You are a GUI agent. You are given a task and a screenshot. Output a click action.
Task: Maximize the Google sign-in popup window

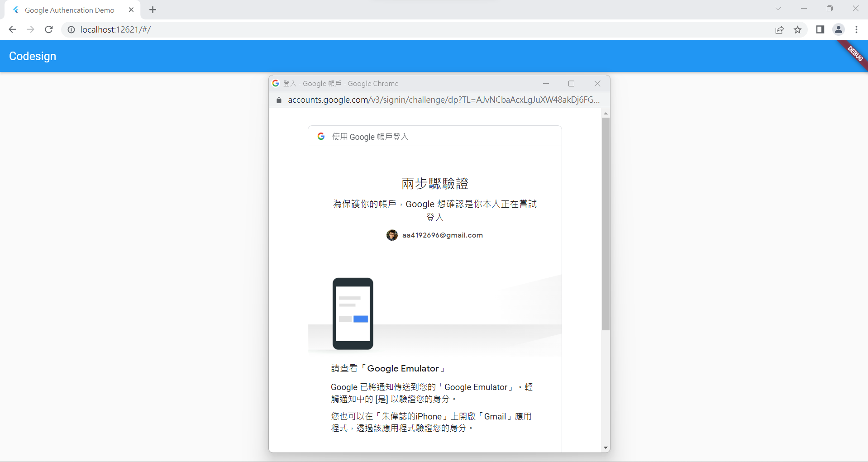(572, 83)
